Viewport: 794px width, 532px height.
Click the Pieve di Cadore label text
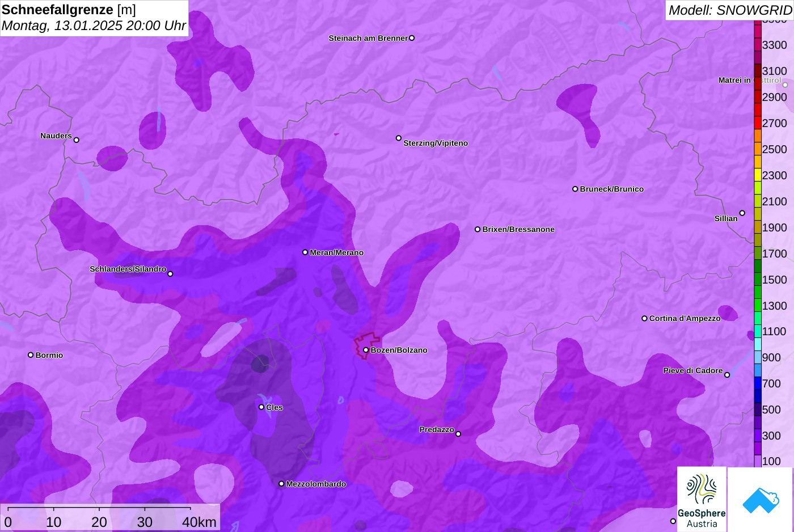coord(693,370)
